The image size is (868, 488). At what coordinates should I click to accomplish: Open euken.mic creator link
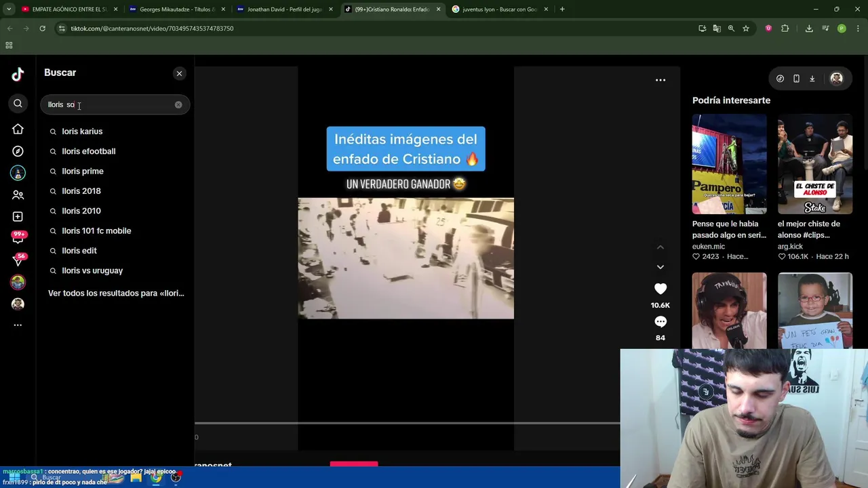click(708, 247)
